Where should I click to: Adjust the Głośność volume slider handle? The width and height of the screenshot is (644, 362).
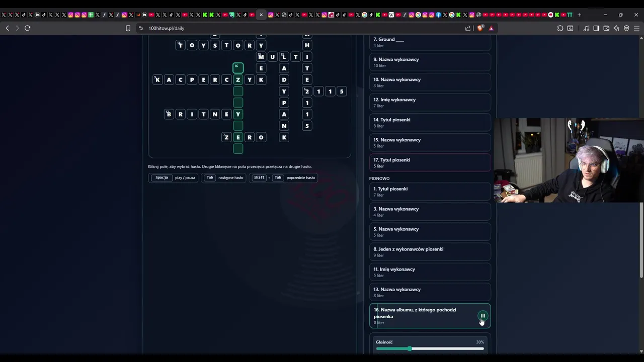(x=410, y=348)
